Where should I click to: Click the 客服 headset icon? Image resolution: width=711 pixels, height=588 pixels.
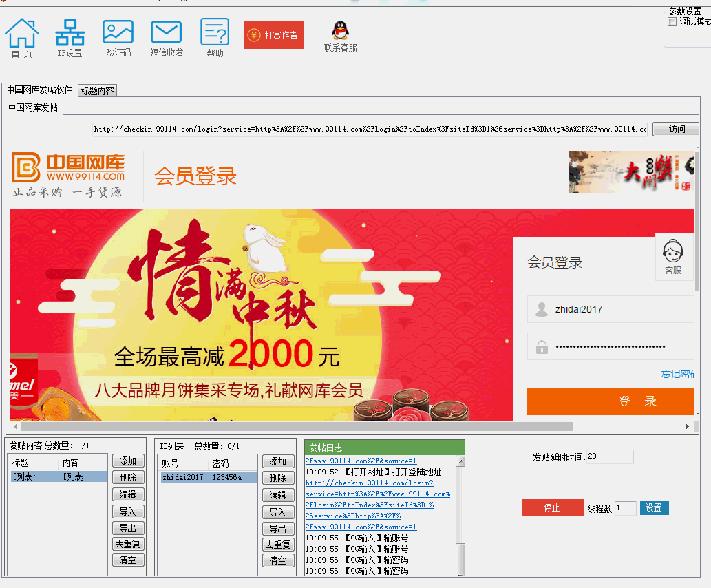coord(673,256)
